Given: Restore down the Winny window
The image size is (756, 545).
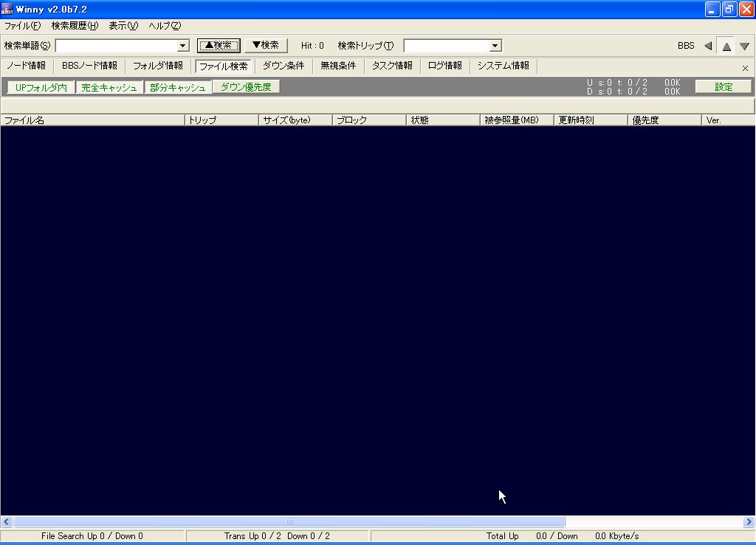Looking at the screenshot, I should point(729,9).
